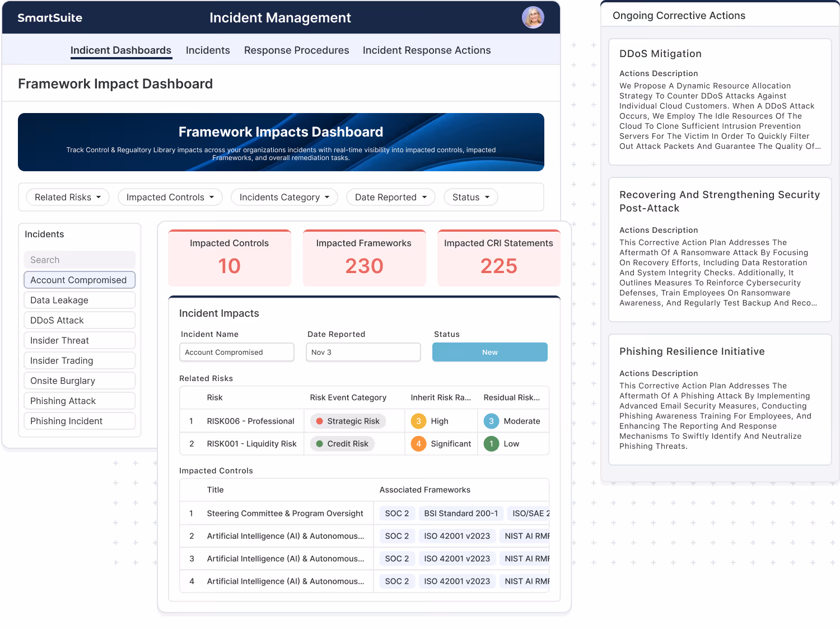Click the Title column header

(216, 490)
